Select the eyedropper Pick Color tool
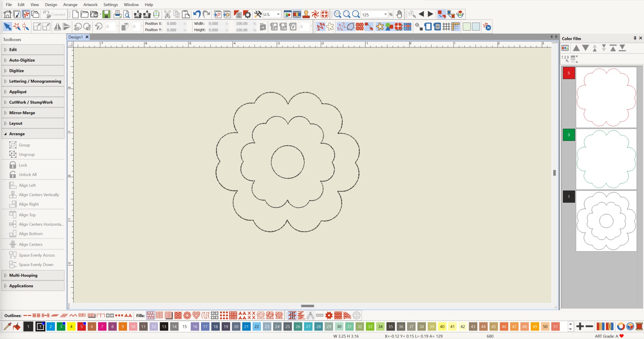 (7, 326)
